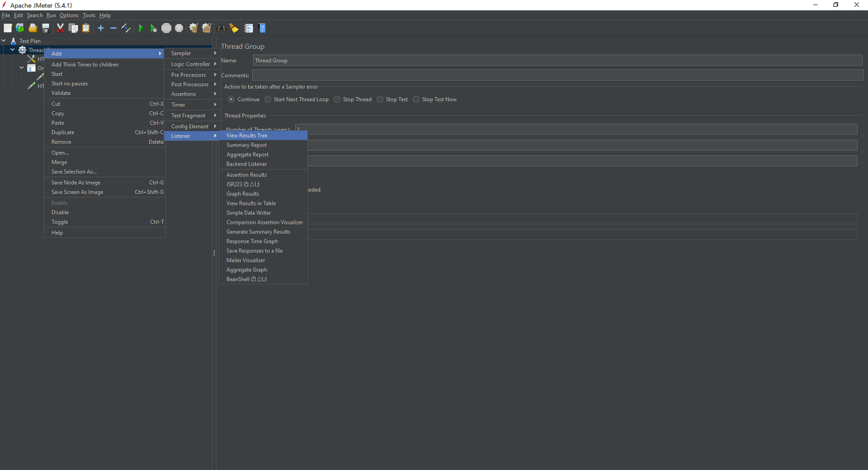Choose Aggregate Graph listener

point(263,270)
